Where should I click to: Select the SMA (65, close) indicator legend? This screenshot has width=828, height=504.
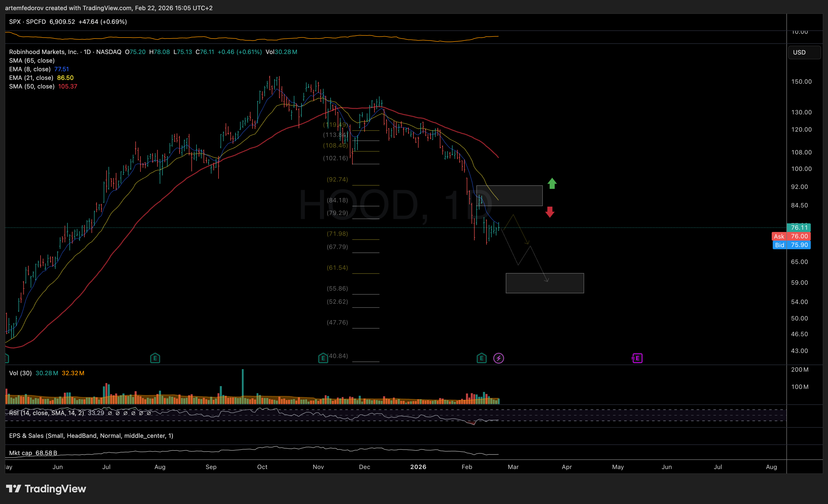point(32,61)
